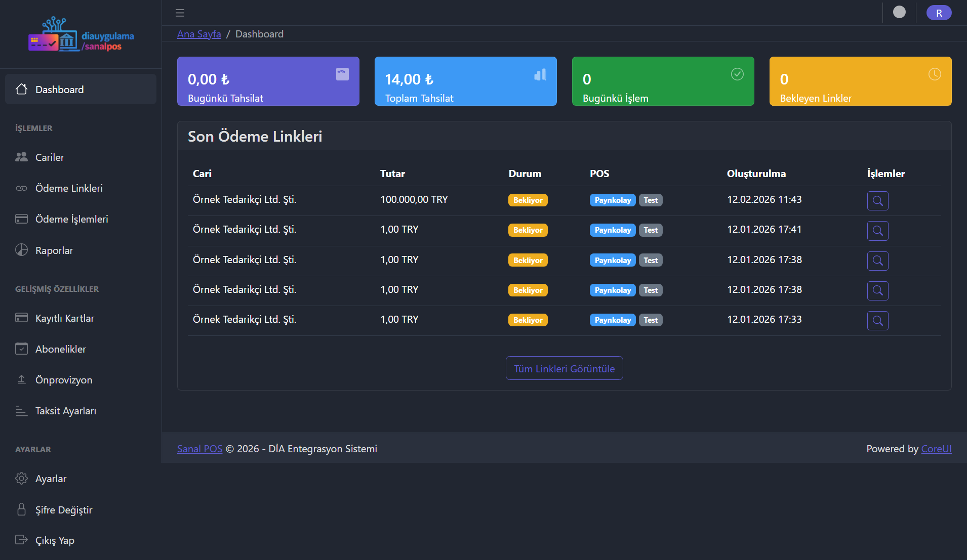
Task: Select Şifre Değiştir in sidebar
Action: [80, 510]
